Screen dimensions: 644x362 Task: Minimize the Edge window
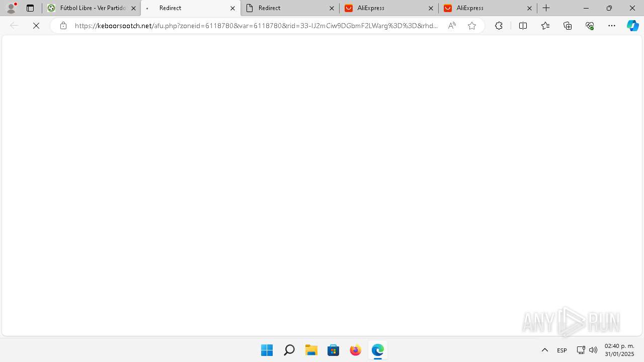tap(586, 8)
